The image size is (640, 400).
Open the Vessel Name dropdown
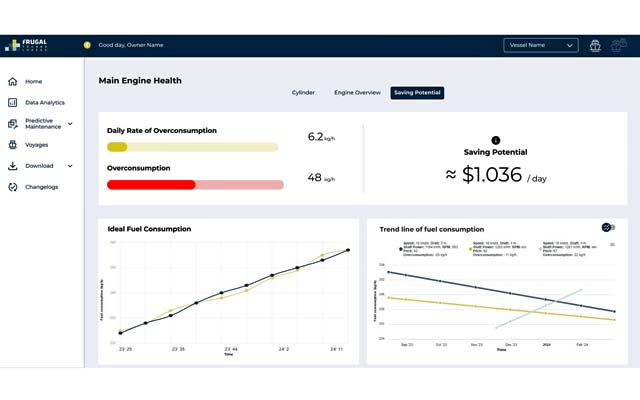[541, 45]
